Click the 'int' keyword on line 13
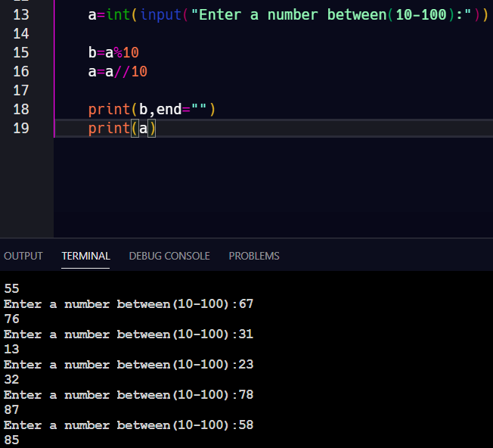Viewport: 493px width, 448px height. pyautogui.click(x=118, y=14)
